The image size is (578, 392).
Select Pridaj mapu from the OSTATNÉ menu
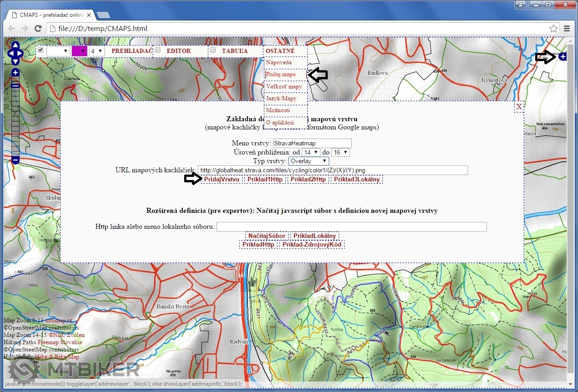point(281,74)
